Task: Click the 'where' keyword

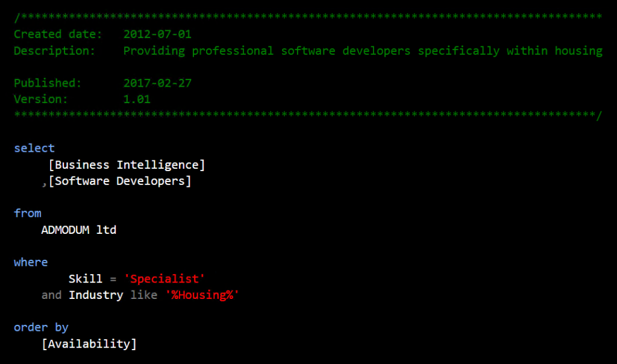Action: click(31, 262)
